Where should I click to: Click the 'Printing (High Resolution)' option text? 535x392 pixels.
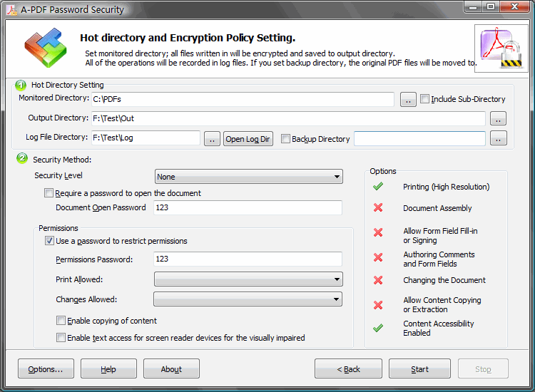447,187
